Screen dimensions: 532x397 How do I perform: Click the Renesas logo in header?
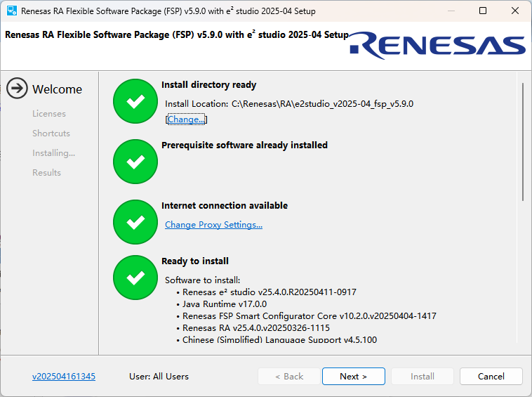[438, 45]
